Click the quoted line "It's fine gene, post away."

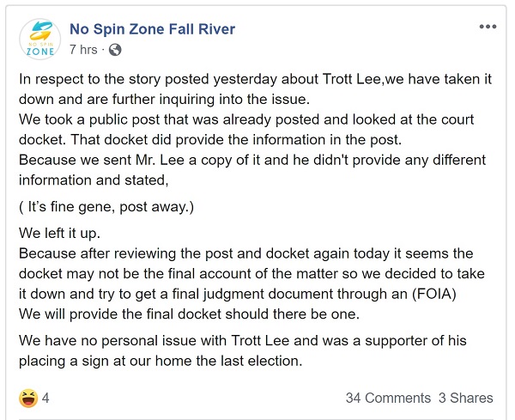pyautogui.click(x=106, y=207)
